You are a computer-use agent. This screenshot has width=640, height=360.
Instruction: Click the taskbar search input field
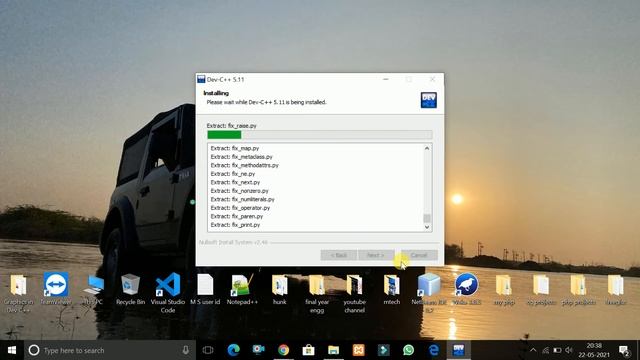[x=110, y=350]
